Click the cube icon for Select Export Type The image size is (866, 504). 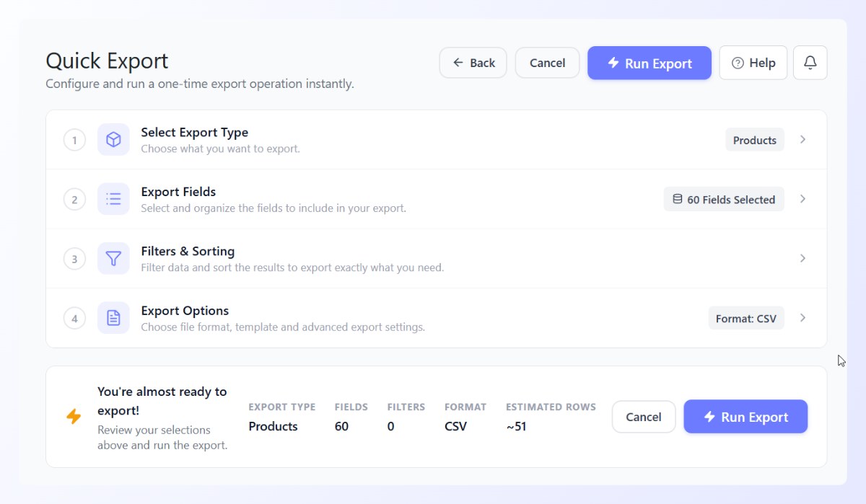(113, 139)
